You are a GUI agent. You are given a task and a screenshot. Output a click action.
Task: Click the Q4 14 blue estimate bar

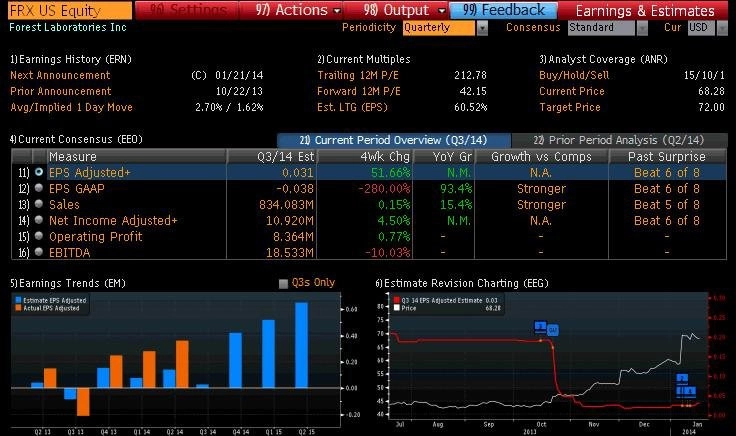pyautogui.click(x=236, y=360)
